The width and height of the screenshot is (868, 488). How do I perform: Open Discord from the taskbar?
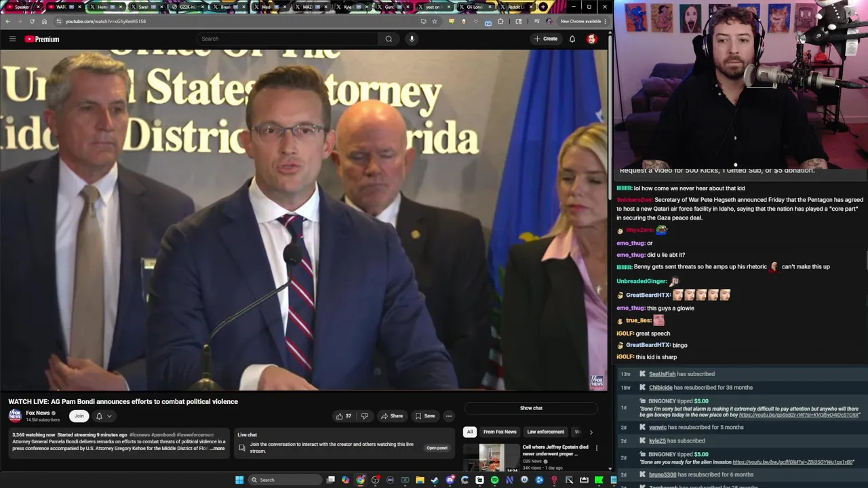pyautogui.click(x=450, y=480)
